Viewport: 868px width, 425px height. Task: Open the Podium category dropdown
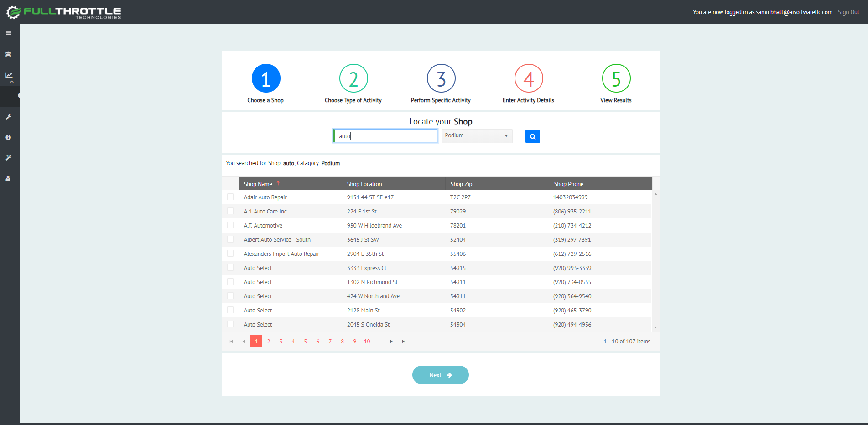tap(477, 136)
